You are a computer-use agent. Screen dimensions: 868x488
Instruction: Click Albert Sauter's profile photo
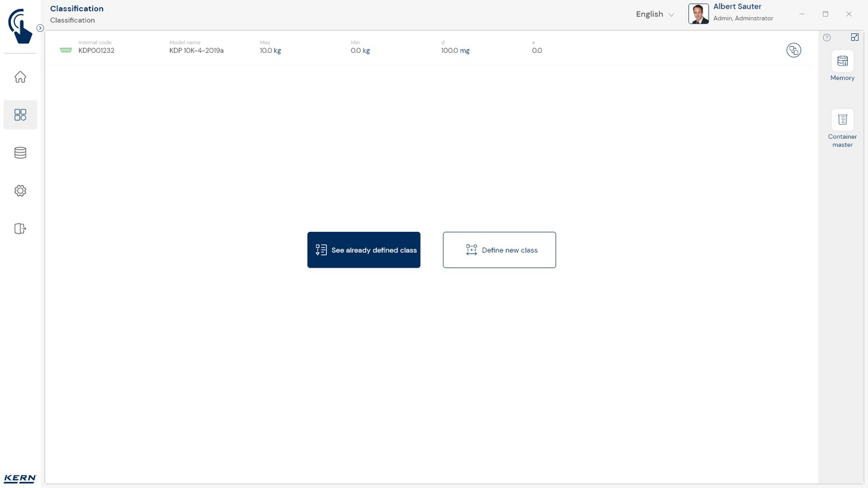point(698,14)
